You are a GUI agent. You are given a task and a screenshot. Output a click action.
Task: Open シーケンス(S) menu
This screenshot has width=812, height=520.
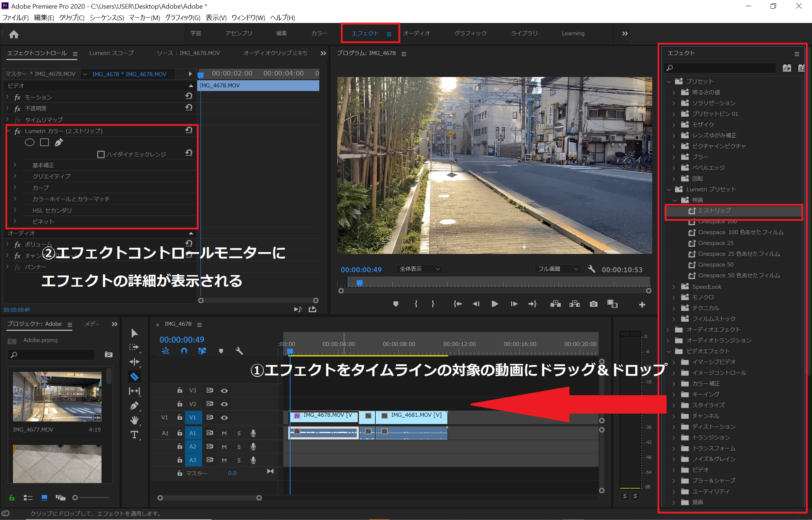coord(107,18)
